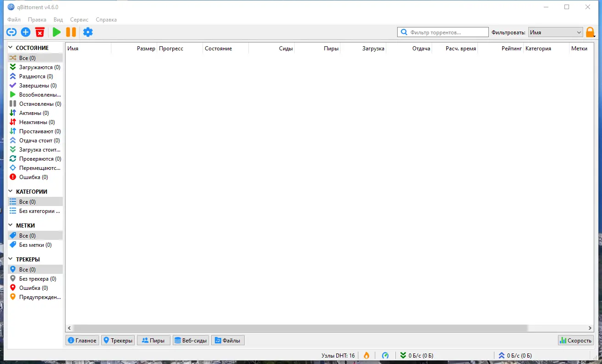
Task: Select Ошибка (0) under ТРЕКЕРЫ
Action: point(35,288)
